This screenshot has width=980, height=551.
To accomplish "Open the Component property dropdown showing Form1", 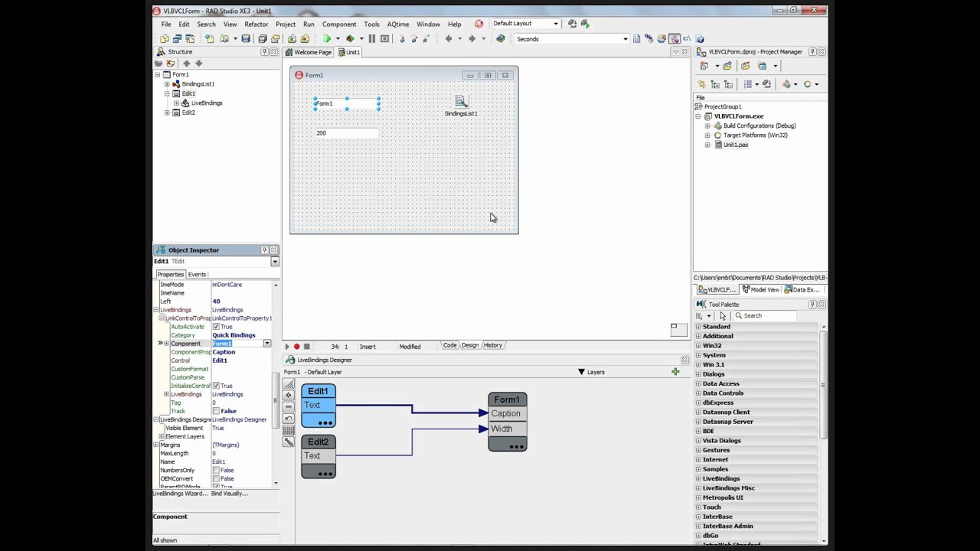I will pos(267,344).
